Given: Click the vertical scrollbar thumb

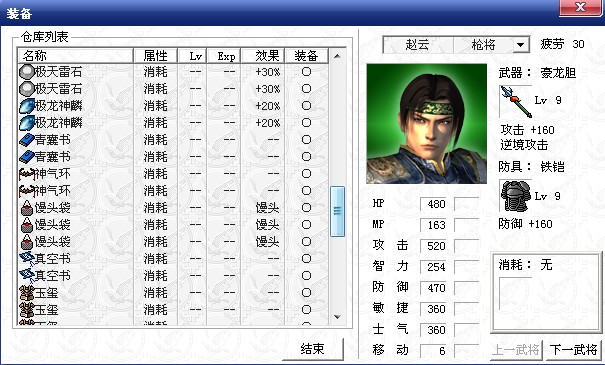Looking at the screenshot, I should tap(337, 211).
